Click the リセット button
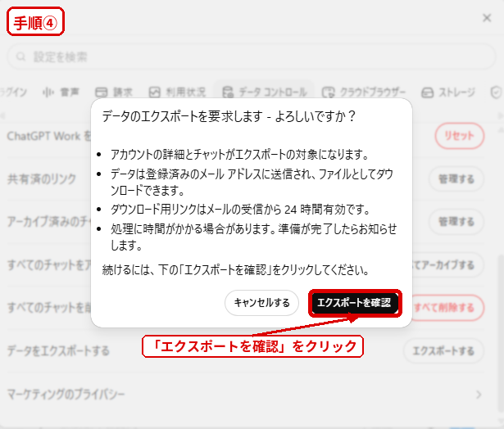Image resolution: width=504 pixels, height=429 pixels. click(x=460, y=136)
